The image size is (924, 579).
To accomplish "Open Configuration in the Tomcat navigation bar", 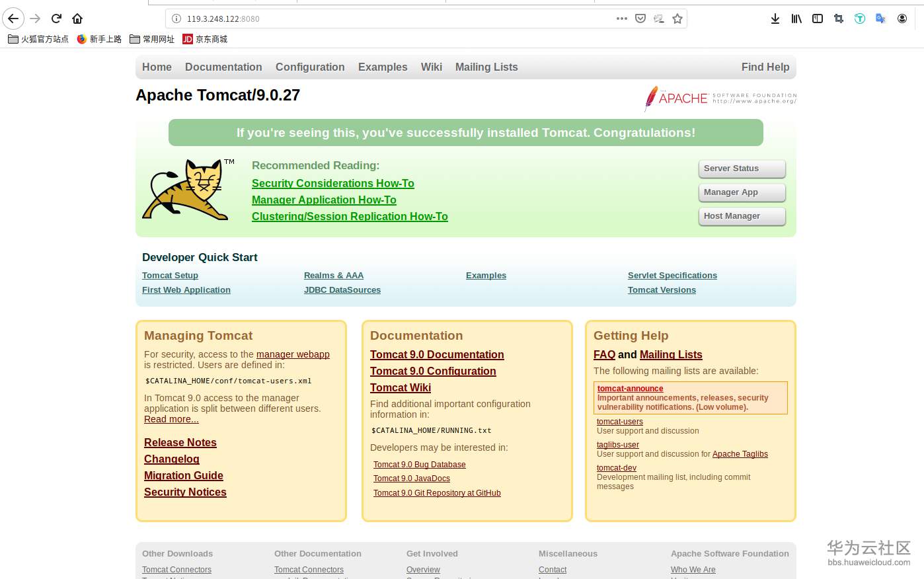I will coord(310,67).
